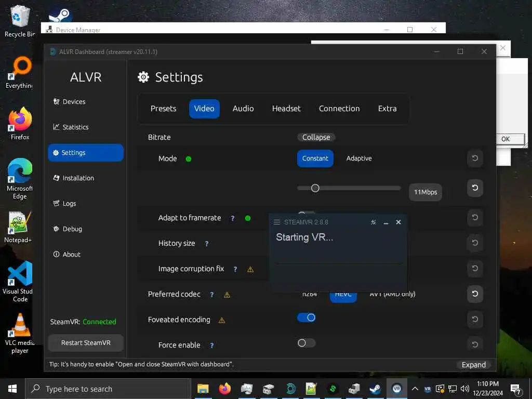Open the Firefox desktop shortcut

click(x=20, y=124)
